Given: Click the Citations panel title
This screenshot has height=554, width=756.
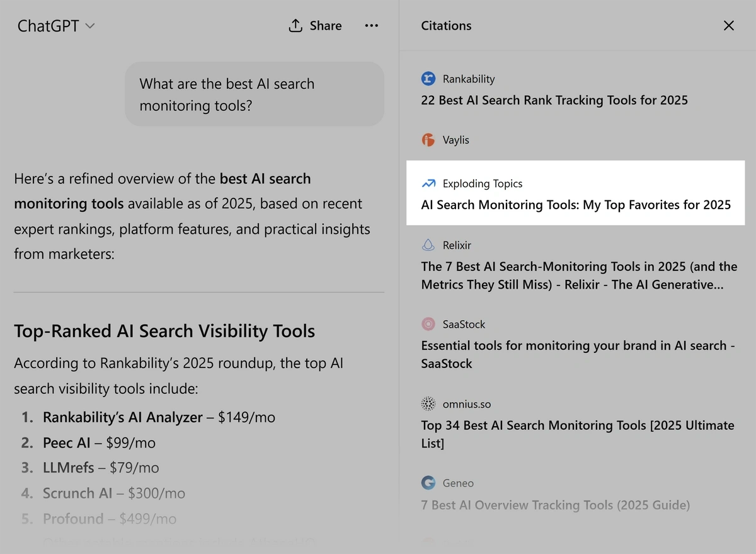Looking at the screenshot, I should pyautogui.click(x=446, y=26).
